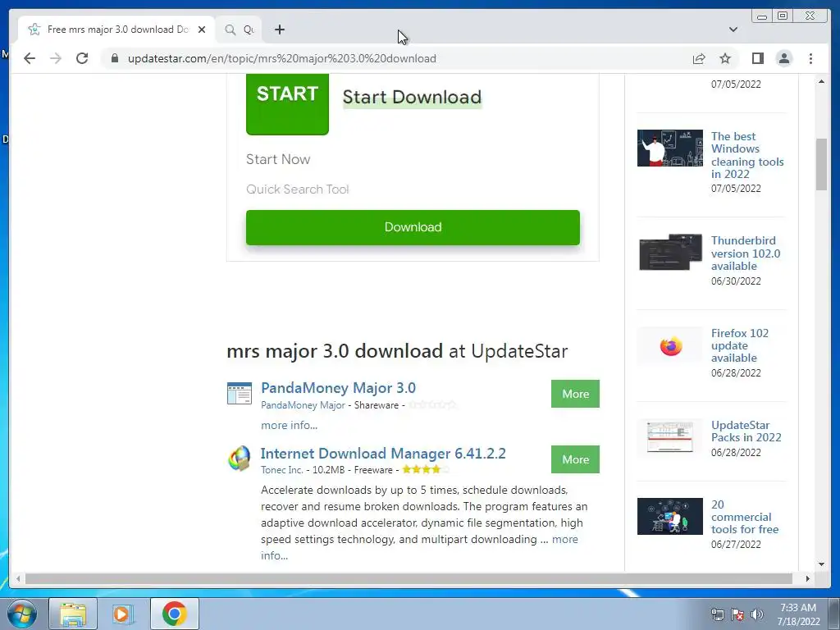Screen dimensions: 840x630
Task: Click the Thunderbird article thumbnail
Action: point(669,253)
